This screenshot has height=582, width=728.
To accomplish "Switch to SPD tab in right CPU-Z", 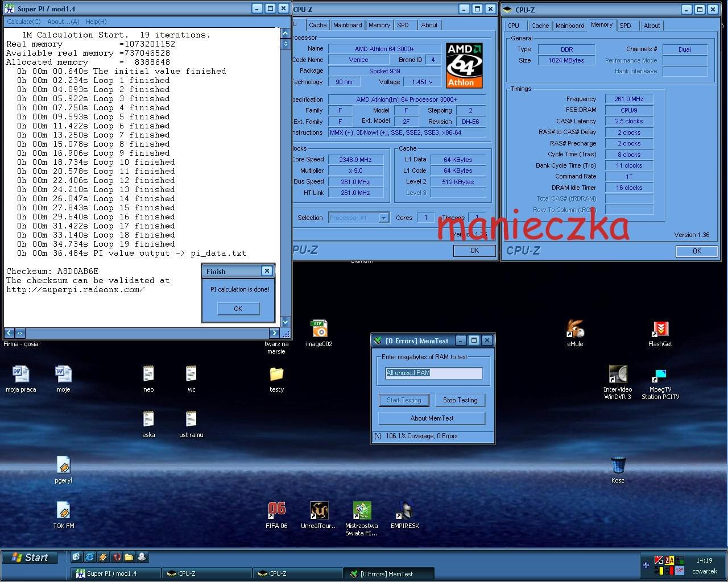I will [625, 26].
